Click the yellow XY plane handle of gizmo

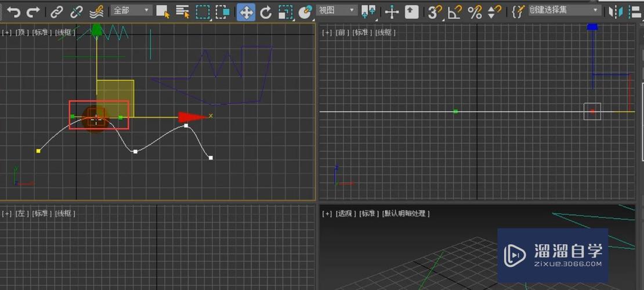pyautogui.click(x=115, y=98)
